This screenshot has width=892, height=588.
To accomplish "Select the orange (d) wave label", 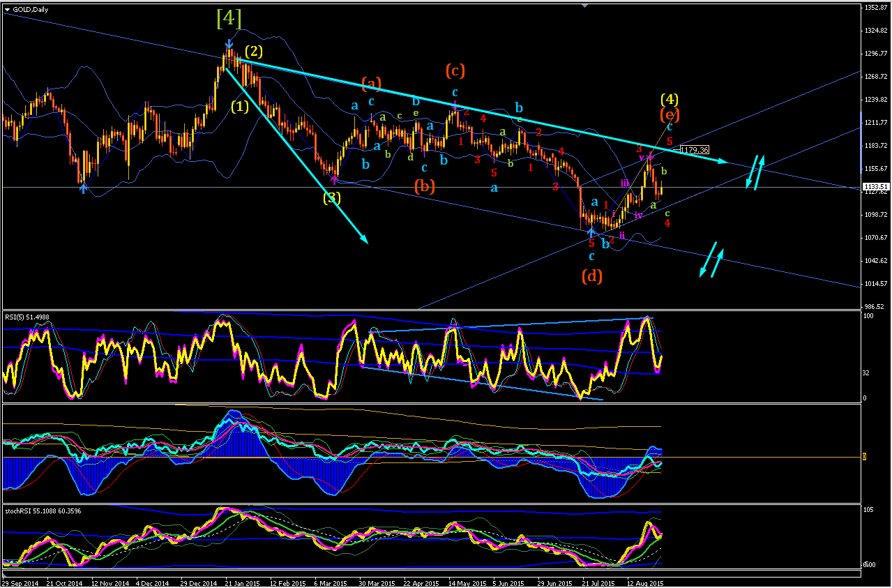I will pos(592,276).
